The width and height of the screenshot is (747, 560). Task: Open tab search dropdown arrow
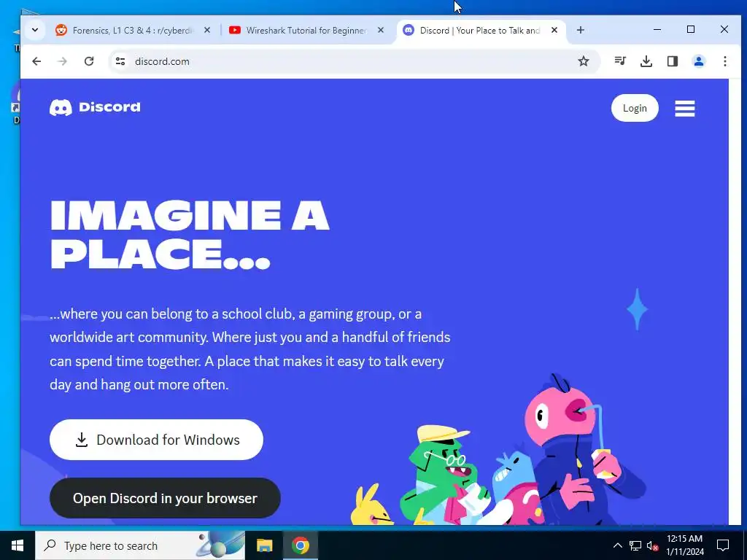point(35,30)
